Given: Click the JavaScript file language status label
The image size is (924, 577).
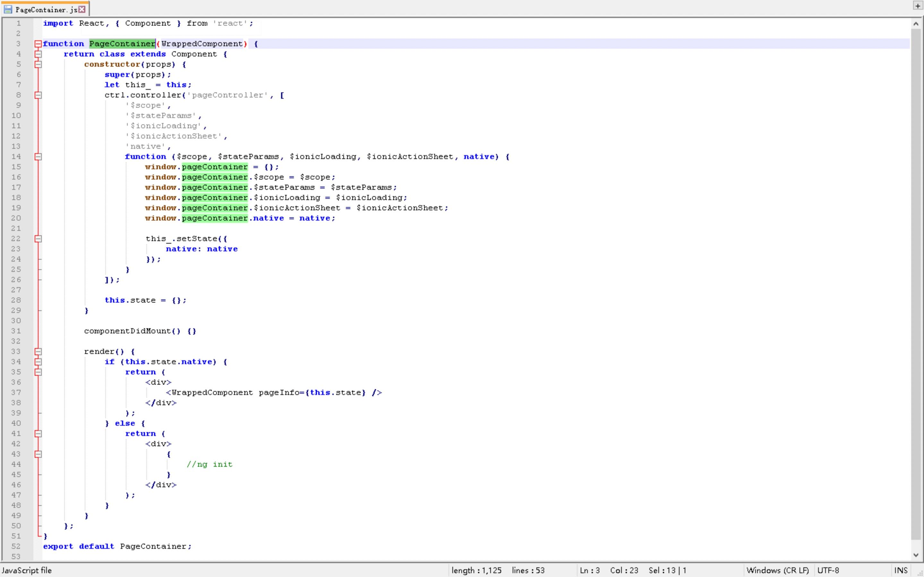Looking at the screenshot, I should [x=27, y=570].
